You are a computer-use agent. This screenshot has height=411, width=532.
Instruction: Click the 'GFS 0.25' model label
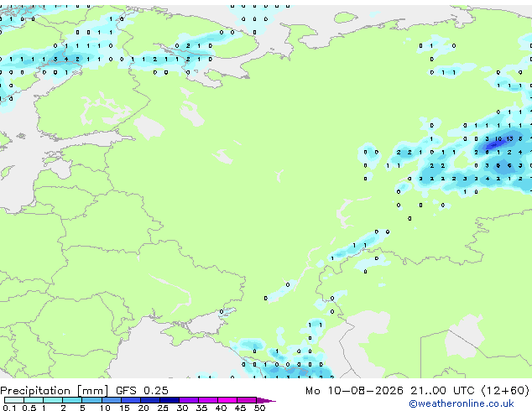click(x=142, y=391)
